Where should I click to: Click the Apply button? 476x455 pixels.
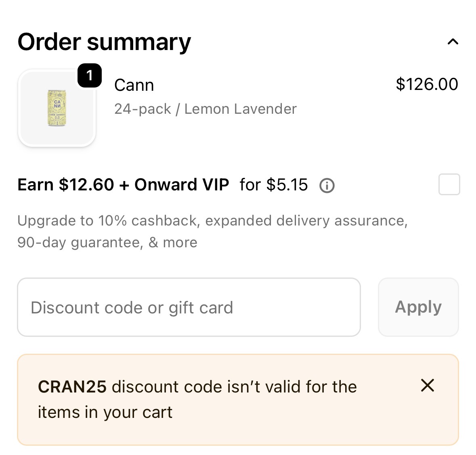pos(418,307)
